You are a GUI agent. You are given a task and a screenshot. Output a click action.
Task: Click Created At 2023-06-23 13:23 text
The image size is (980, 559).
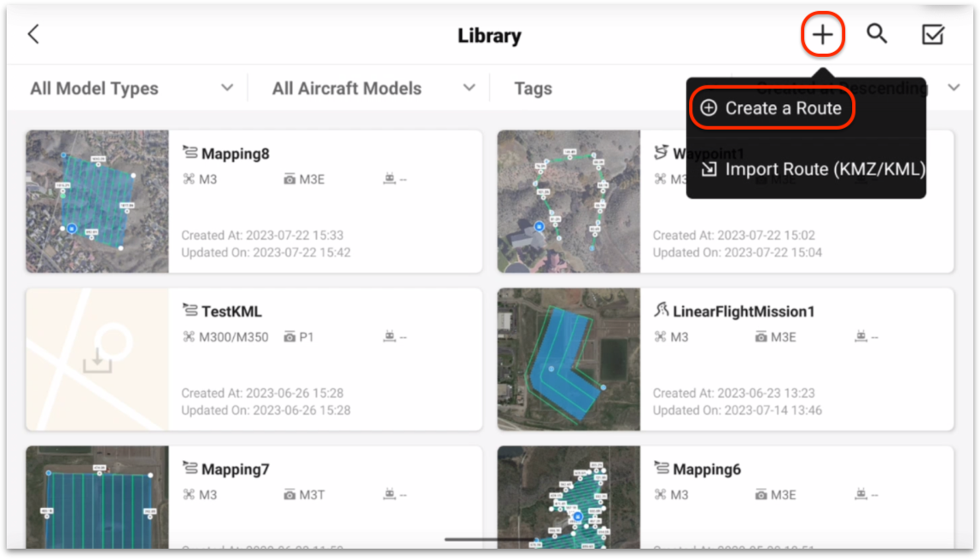coord(734,393)
